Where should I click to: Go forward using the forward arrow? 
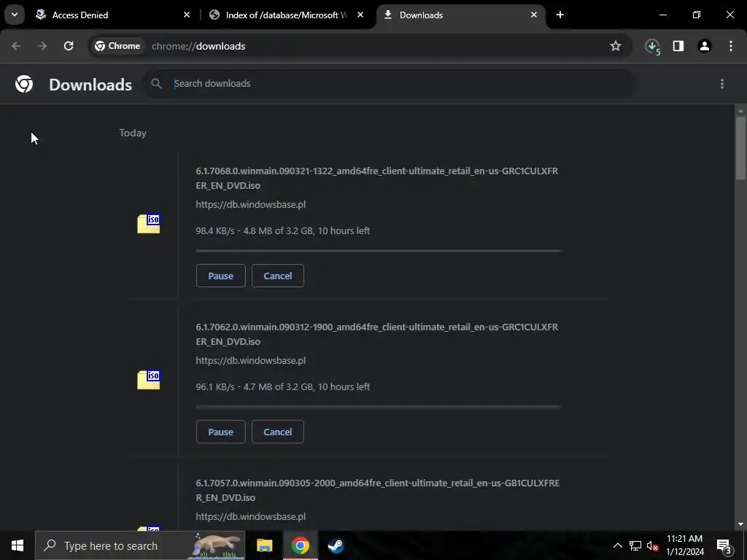pos(42,46)
